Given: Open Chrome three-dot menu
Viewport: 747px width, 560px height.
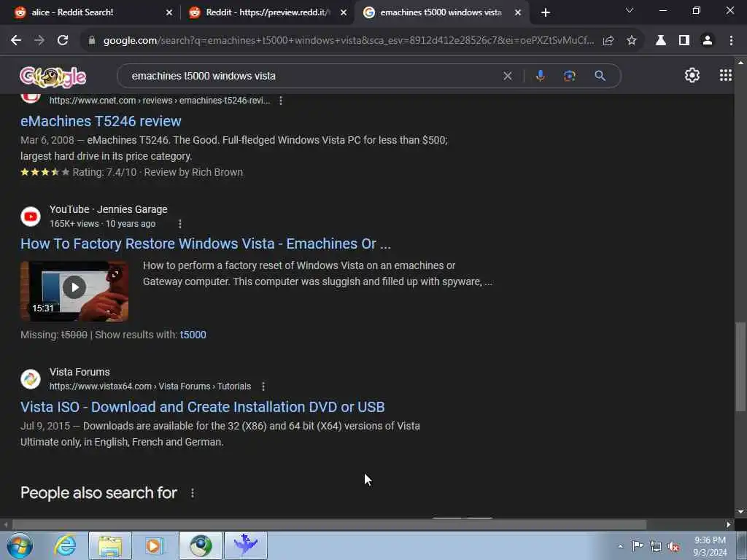Looking at the screenshot, I should (x=731, y=41).
